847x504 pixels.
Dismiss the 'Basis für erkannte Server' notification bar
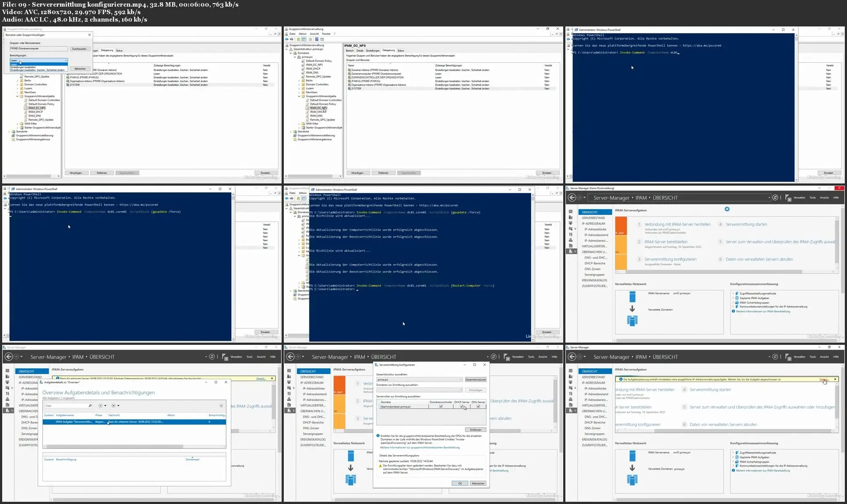click(272, 378)
